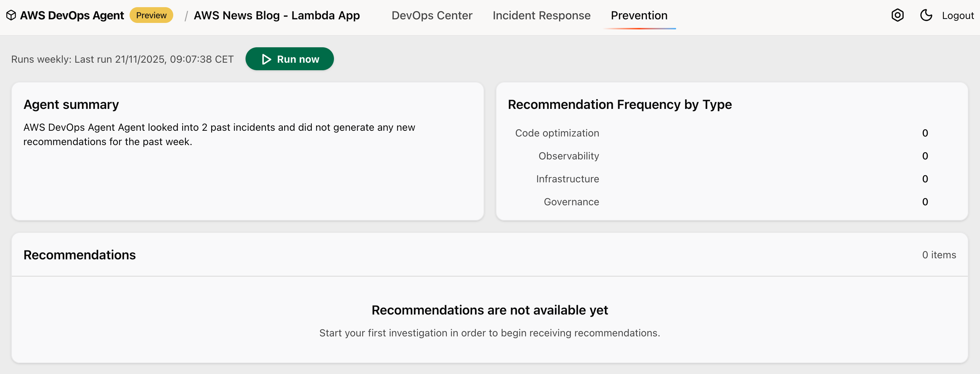Open settings via the hexagon gear icon
Image resolution: width=980 pixels, height=374 pixels.
pos(897,15)
